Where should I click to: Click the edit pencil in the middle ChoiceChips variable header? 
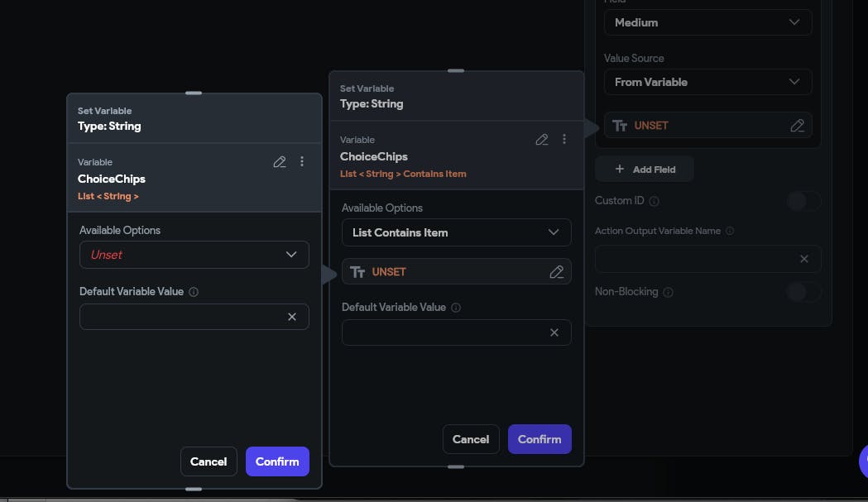(x=542, y=140)
